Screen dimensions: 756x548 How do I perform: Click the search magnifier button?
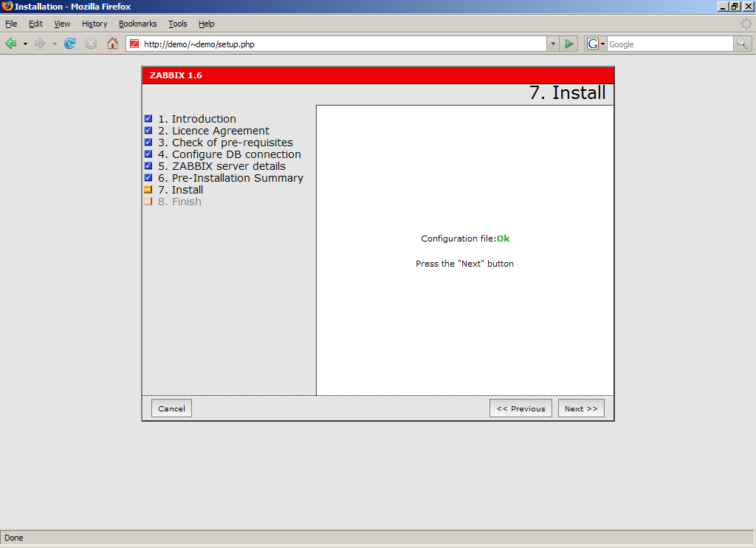pos(742,44)
